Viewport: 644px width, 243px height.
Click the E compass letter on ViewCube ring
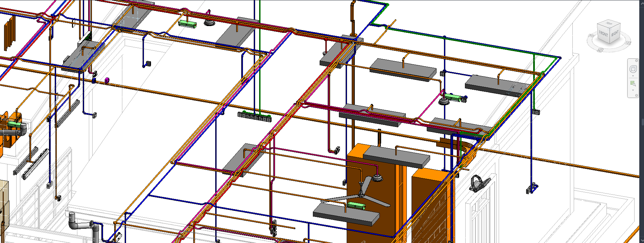(x=628, y=43)
